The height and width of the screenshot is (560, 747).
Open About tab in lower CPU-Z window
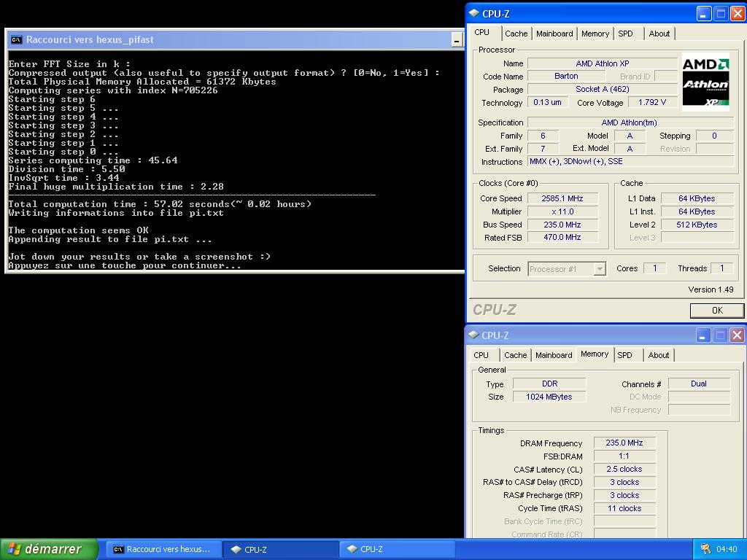(x=659, y=355)
